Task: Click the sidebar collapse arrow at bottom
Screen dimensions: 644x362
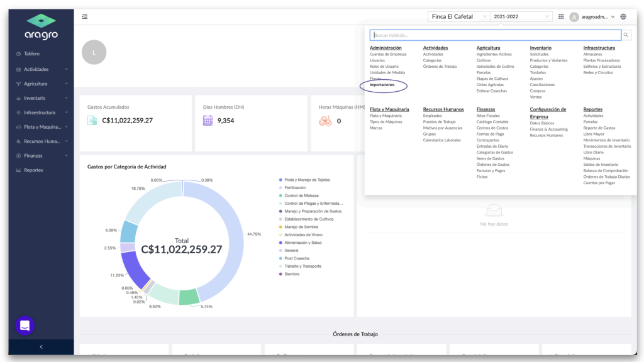Action: (41, 347)
